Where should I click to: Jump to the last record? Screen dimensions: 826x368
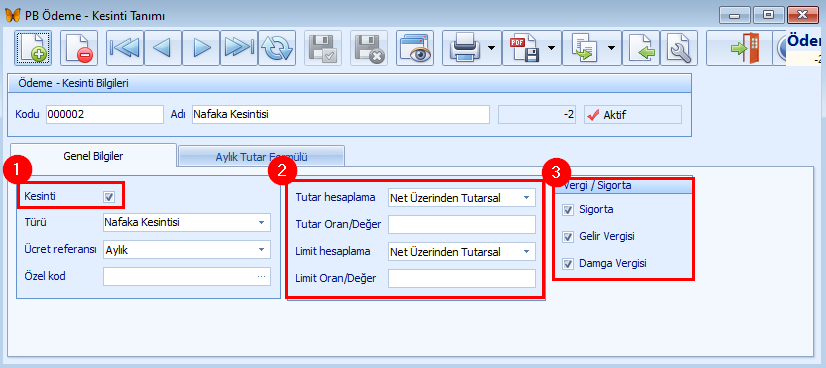click(x=239, y=48)
